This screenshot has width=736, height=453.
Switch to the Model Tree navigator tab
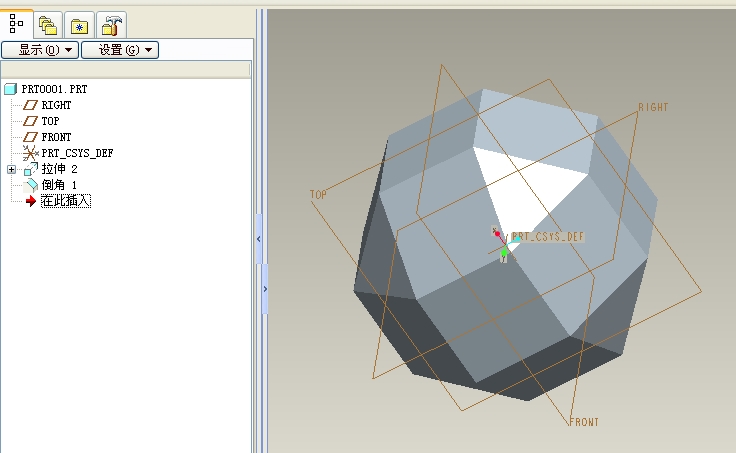[x=16, y=23]
